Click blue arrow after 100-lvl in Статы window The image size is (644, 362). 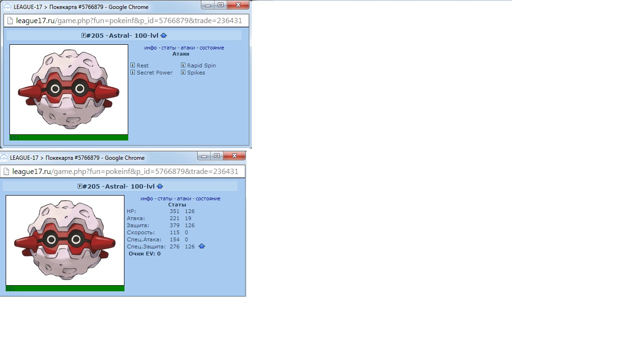160,186
